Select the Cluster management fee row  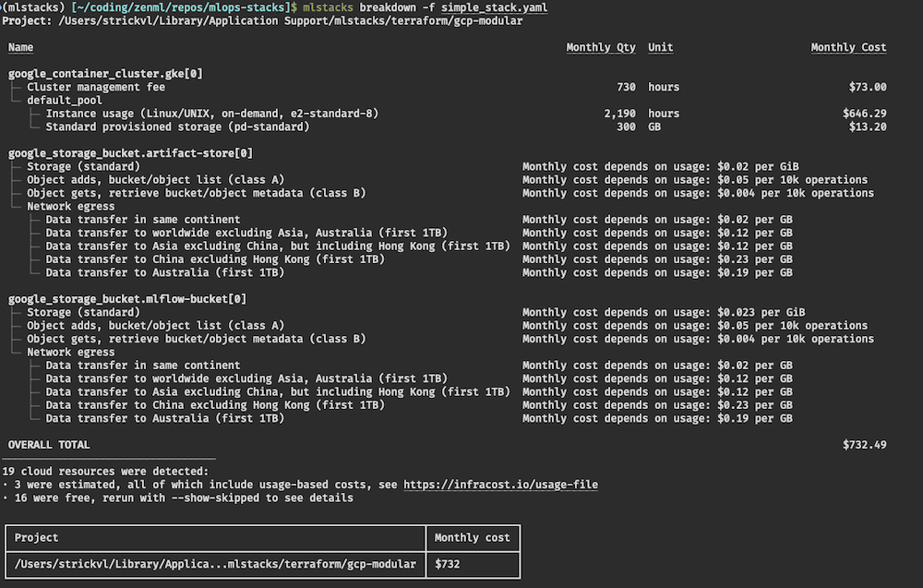pyautogui.click(x=96, y=87)
